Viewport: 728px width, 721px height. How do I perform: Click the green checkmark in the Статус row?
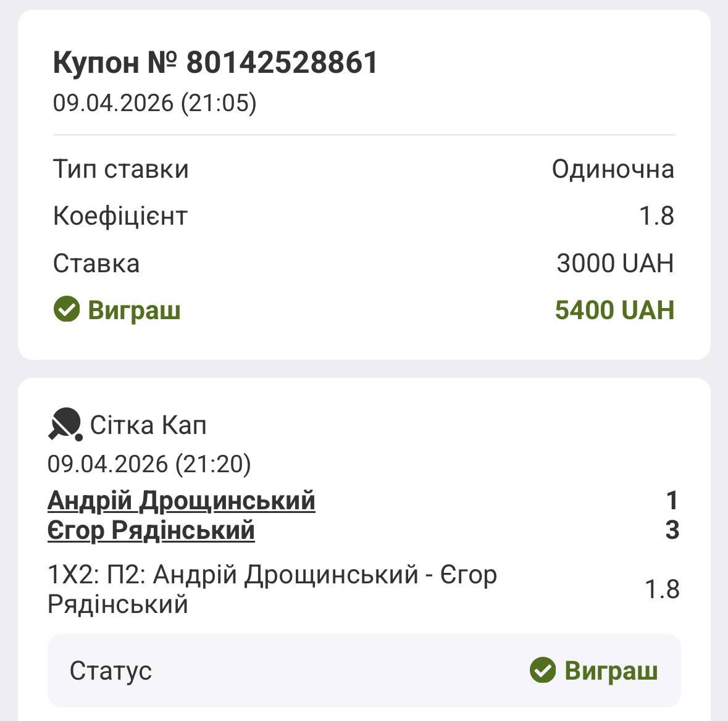543,670
